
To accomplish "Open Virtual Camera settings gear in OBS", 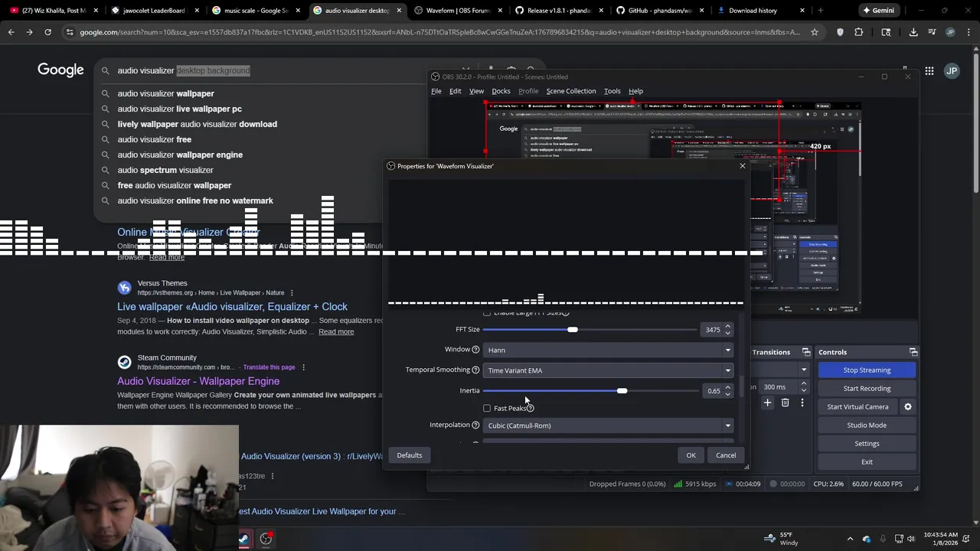I will pyautogui.click(x=908, y=406).
